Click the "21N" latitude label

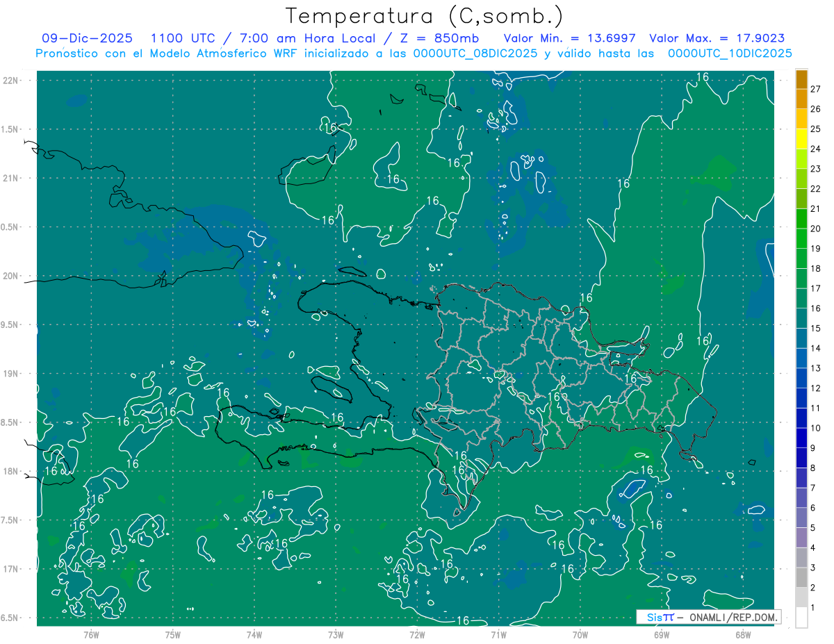click(x=12, y=178)
